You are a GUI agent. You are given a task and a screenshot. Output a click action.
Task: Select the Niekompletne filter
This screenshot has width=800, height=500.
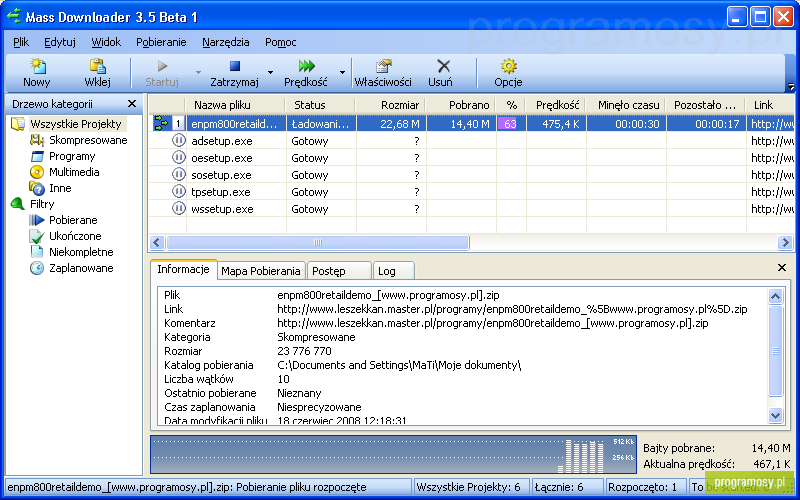(81, 252)
